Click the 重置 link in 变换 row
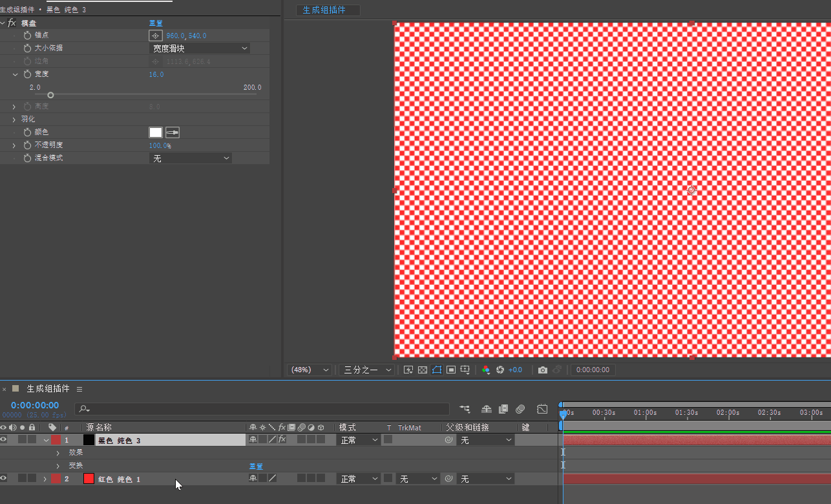This screenshot has width=831, height=504. (x=256, y=466)
